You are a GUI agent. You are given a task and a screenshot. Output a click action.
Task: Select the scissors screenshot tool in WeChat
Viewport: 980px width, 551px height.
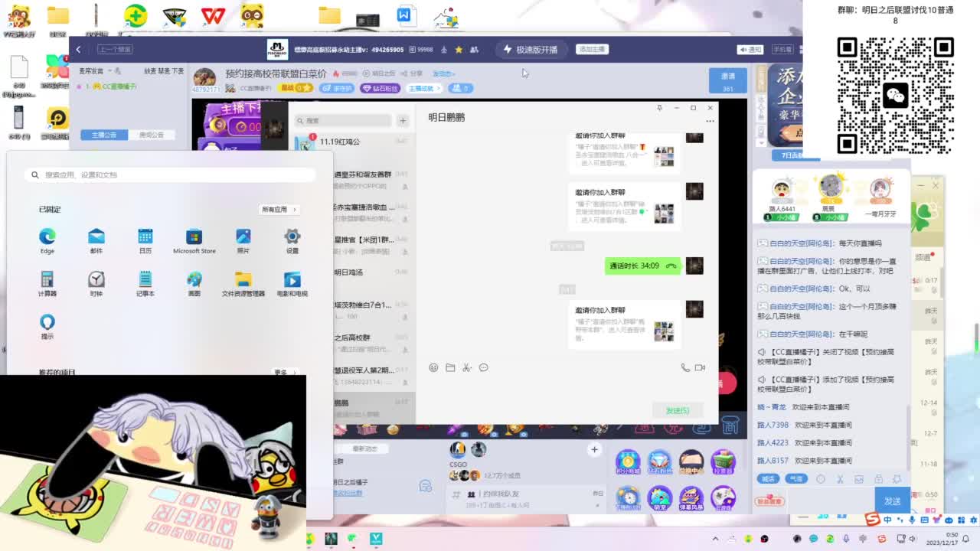[466, 367]
